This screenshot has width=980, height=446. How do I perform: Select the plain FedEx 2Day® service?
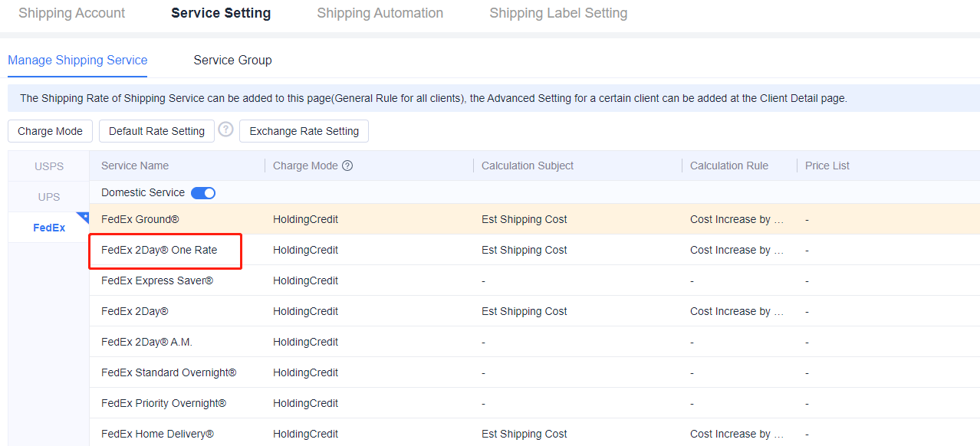[x=134, y=311]
